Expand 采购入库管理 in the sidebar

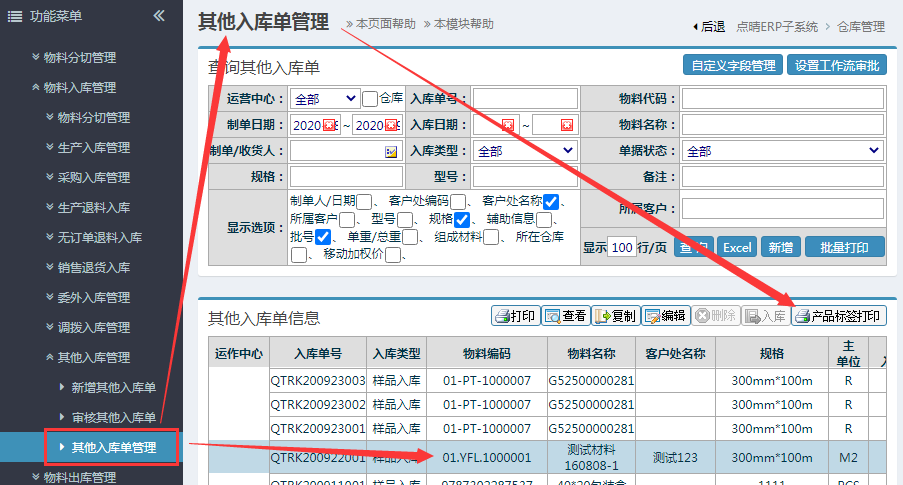(x=88, y=177)
